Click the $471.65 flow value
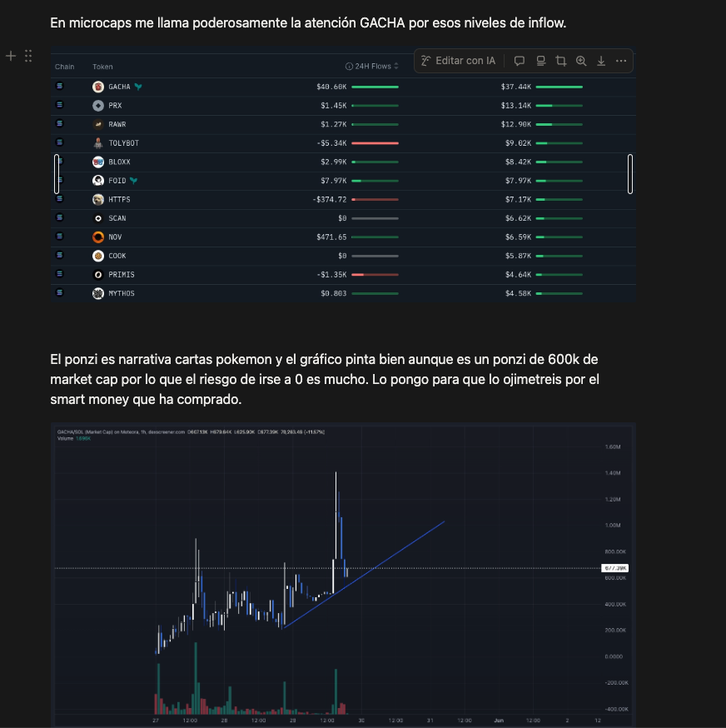Screen dimensions: 726x728 coord(331,237)
